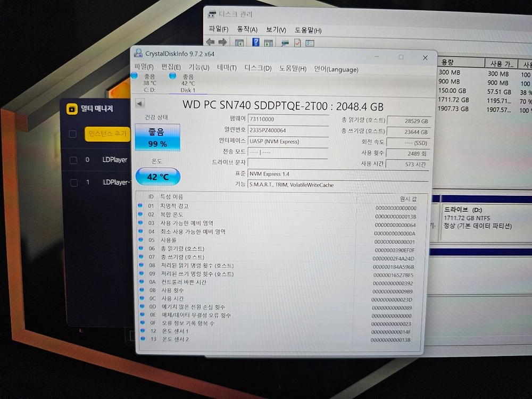Toggle action pane icon in Disk Management toolbar

(269, 43)
